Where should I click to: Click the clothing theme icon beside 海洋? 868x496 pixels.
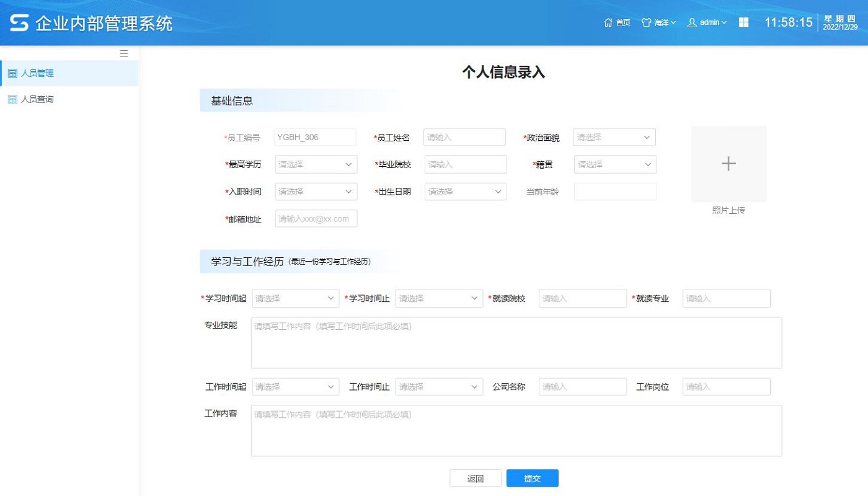pyautogui.click(x=645, y=22)
